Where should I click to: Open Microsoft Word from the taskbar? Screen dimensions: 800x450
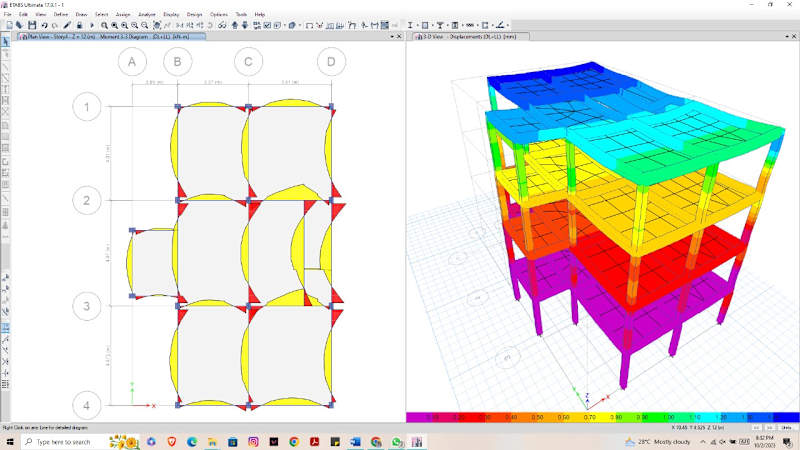point(356,442)
